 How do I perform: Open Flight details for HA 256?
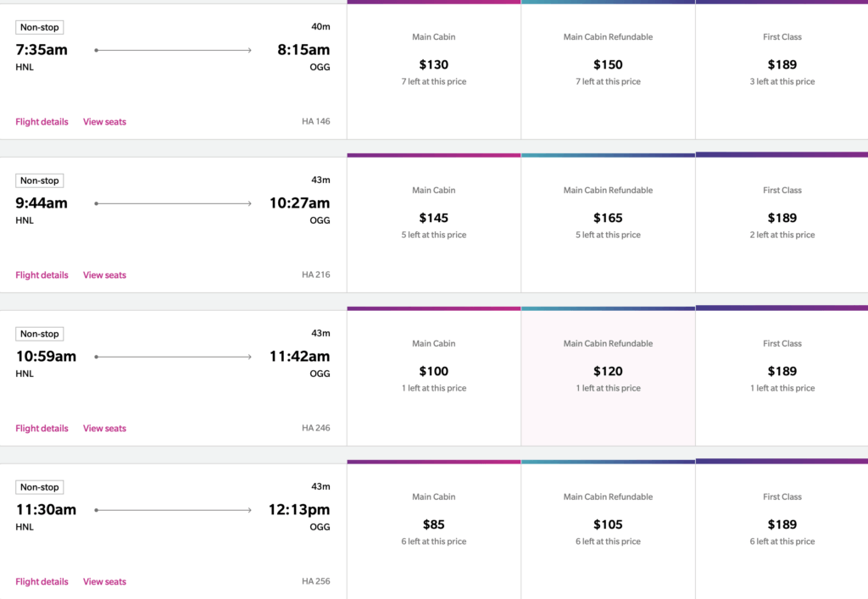pos(42,581)
